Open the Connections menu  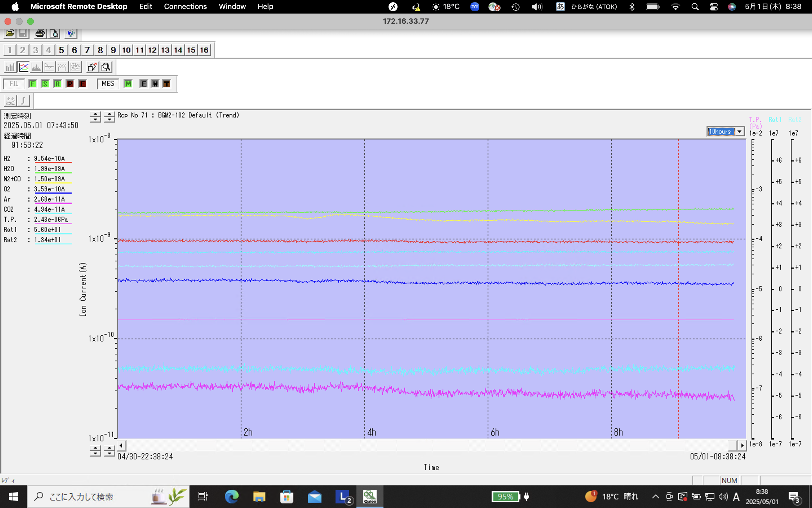tap(185, 7)
